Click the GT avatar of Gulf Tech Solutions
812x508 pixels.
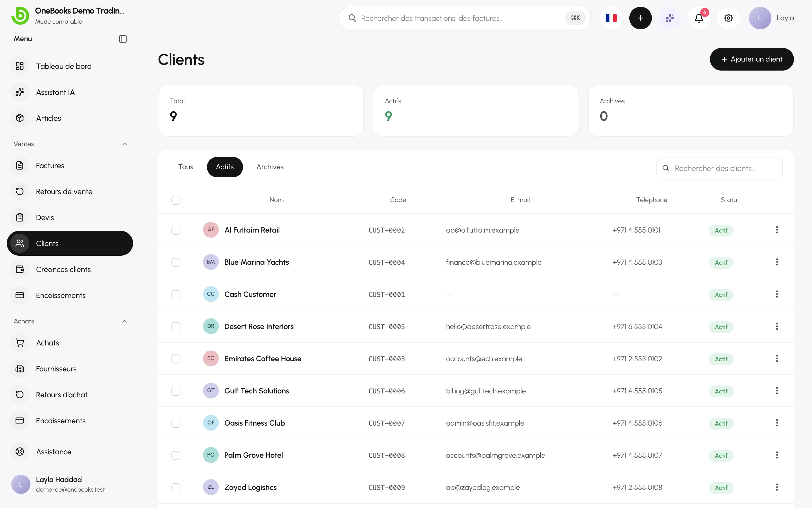tap(211, 391)
